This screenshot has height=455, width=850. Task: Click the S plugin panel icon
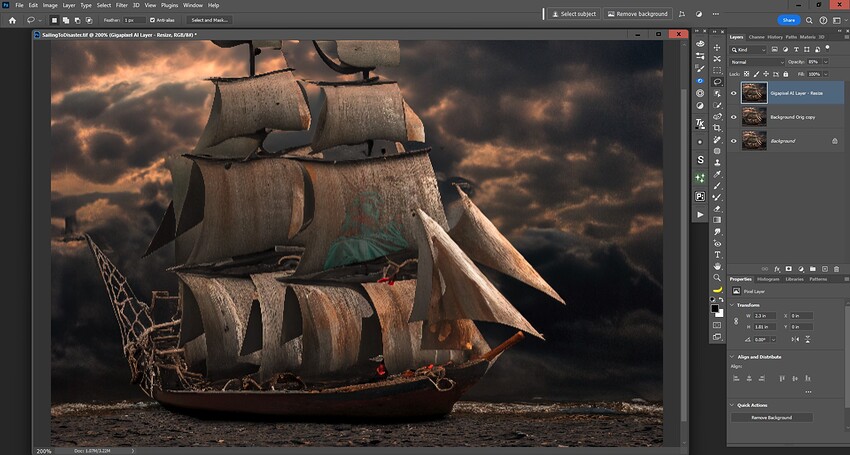click(700, 160)
